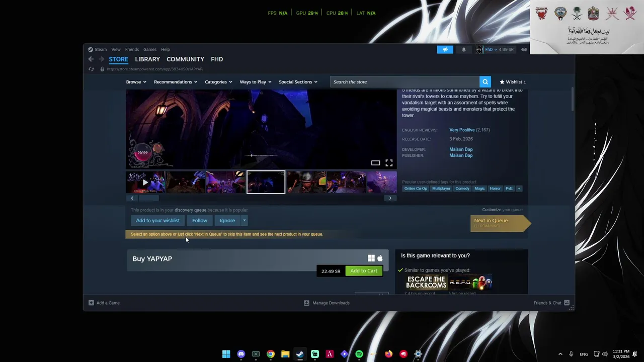Expand the Special Sections dropdown
The width and height of the screenshot is (644, 362).
click(298, 82)
